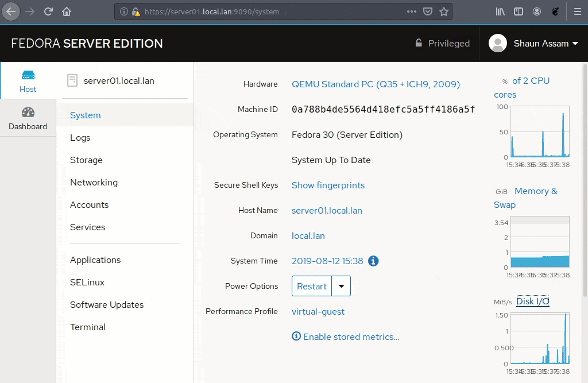Open the Shaun Assam user menu

(533, 44)
